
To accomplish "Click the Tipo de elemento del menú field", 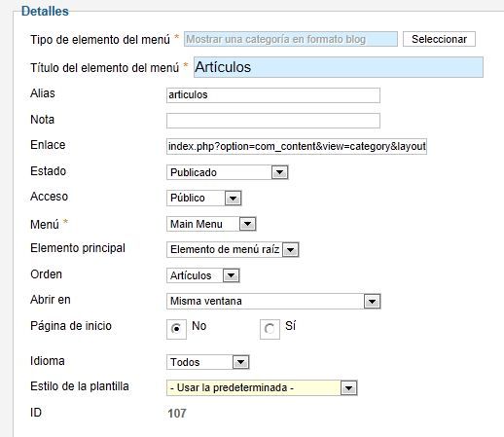I will (x=291, y=39).
